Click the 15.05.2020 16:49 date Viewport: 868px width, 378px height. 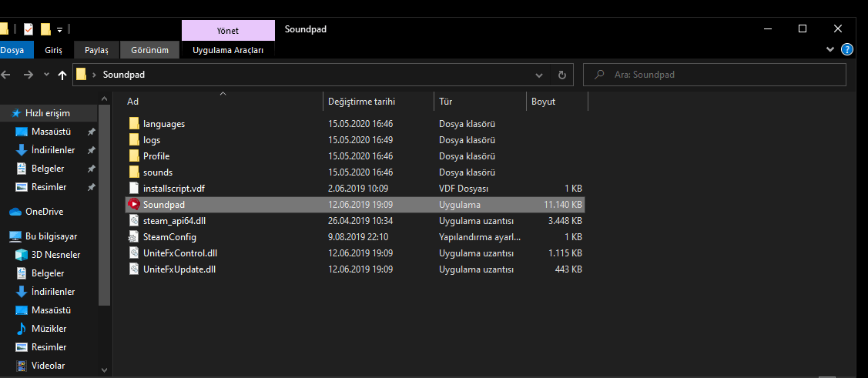coord(360,140)
